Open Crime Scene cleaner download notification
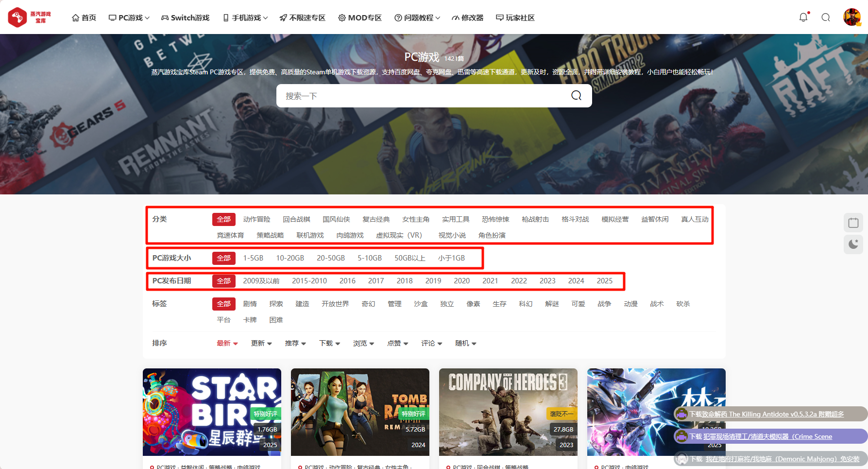Viewport: 868px width, 469px height. pyautogui.click(x=770, y=436)
